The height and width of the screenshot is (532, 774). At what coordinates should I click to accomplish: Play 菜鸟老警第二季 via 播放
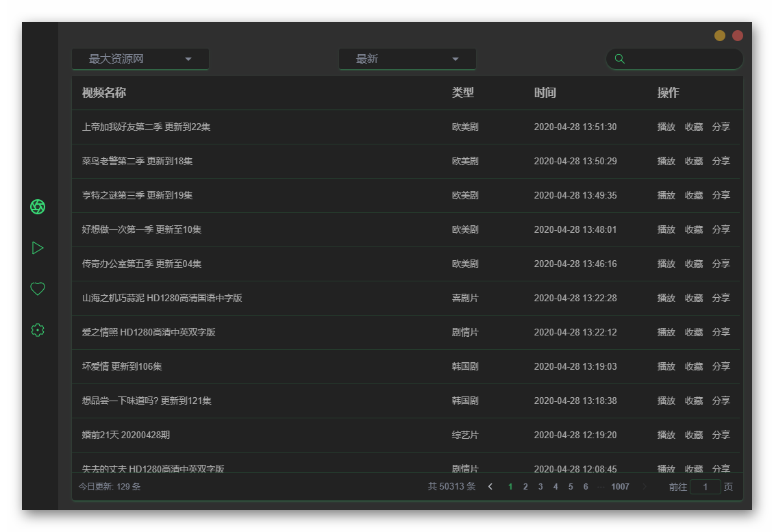(x=666, y=161)
